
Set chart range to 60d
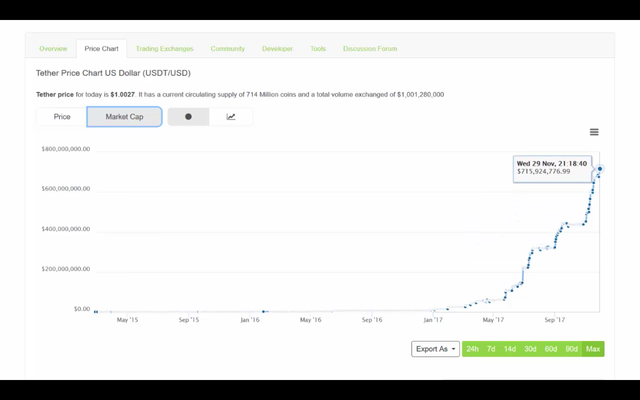pos(551,349)
